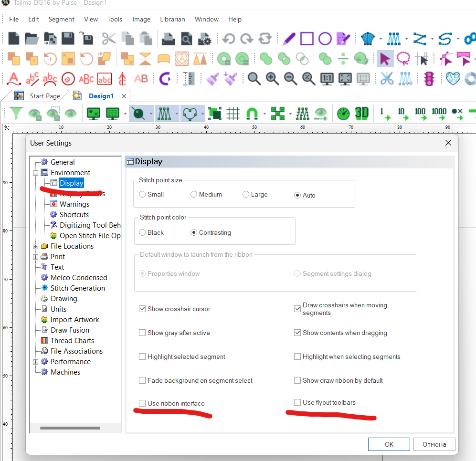Switch to the Start Page tab
This screenshot has height=461, width=476.
point(37,96)
